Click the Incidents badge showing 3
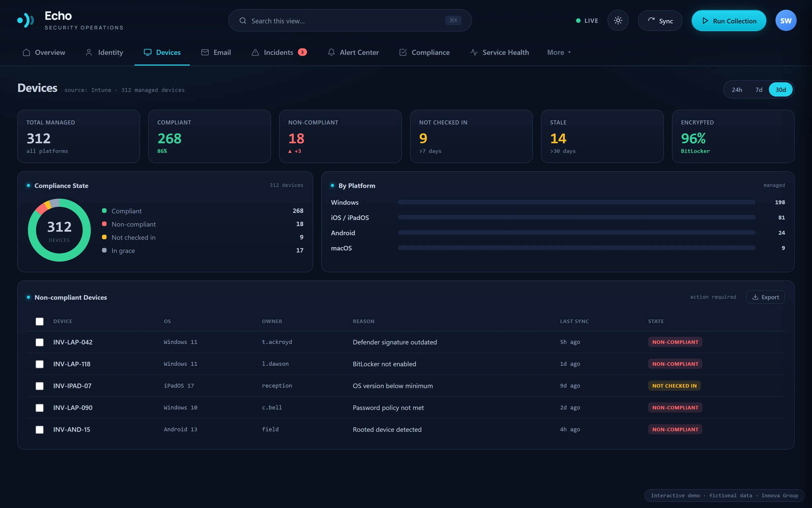The height and width of the screenshot is (508, 812). click(302, 52)
